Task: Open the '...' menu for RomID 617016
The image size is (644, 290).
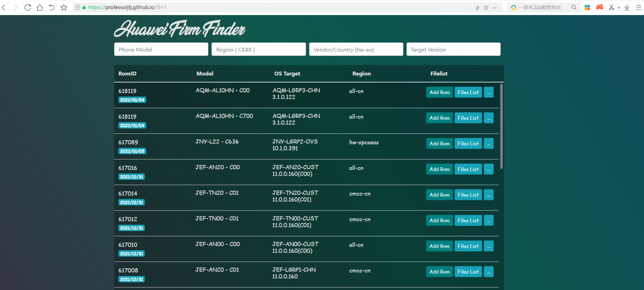Action: tap(489, 169)
